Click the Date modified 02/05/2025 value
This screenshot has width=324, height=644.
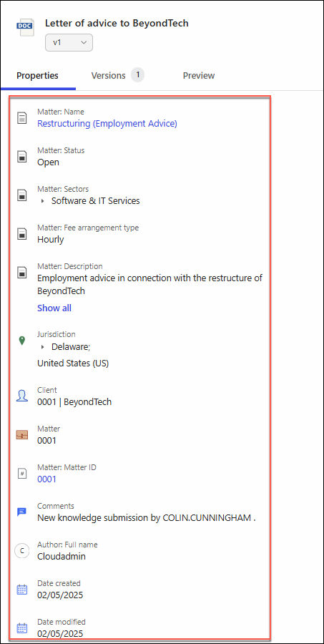[x=60, y=634]
